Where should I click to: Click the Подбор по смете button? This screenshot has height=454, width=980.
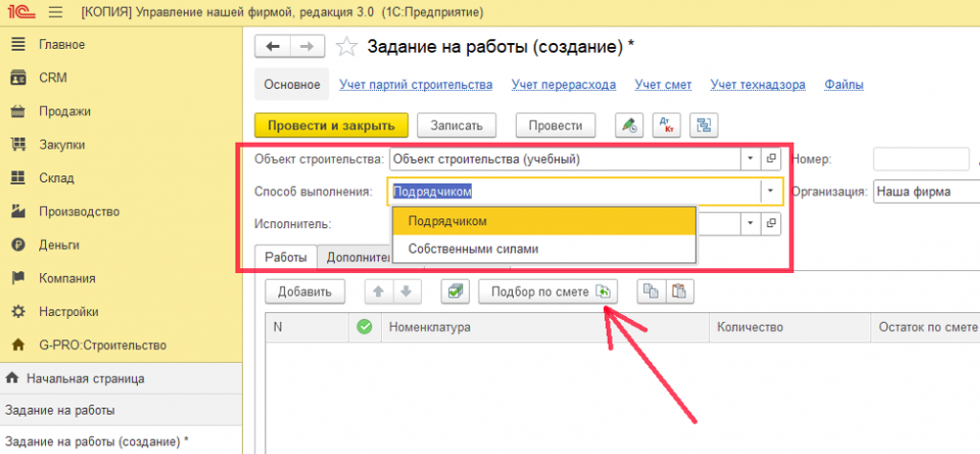pyautogui.click(x=548, y=292)
